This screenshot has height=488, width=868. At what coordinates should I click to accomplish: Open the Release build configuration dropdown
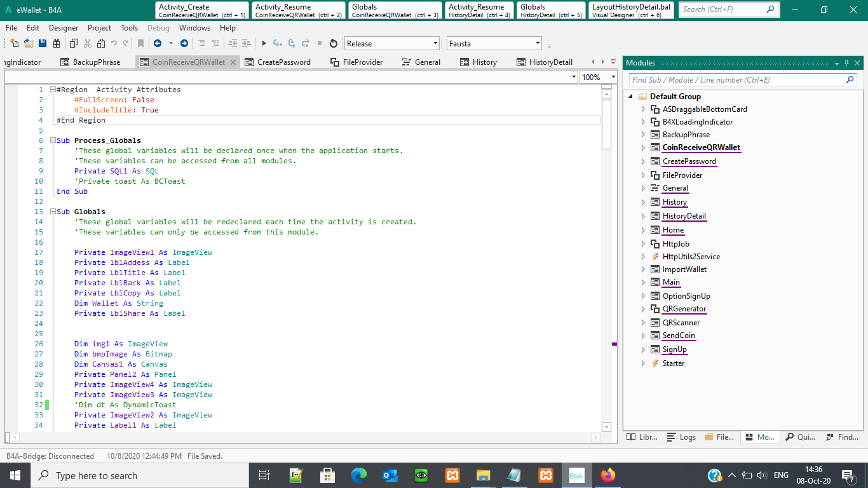[x=435, y=43]
